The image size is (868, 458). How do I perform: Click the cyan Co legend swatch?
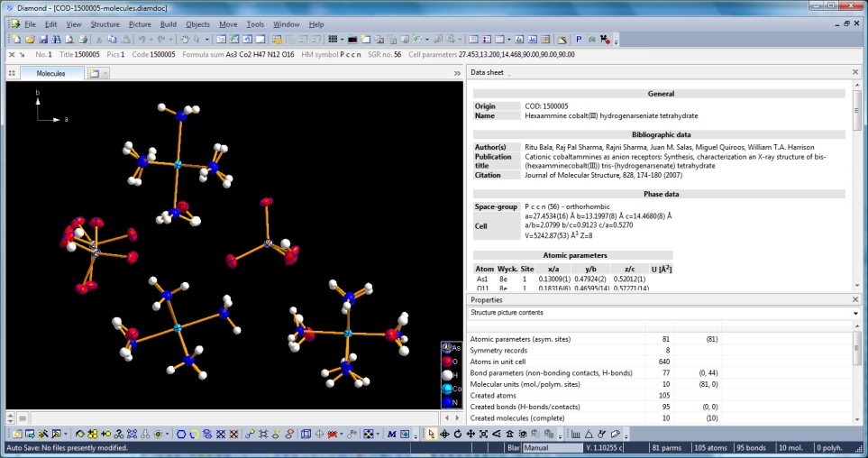pyautogui.click(x=446, y=389)
